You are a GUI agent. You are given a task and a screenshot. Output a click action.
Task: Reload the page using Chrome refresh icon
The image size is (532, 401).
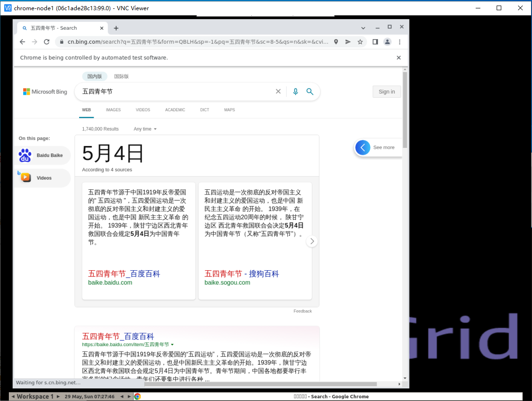coord(47,42)
